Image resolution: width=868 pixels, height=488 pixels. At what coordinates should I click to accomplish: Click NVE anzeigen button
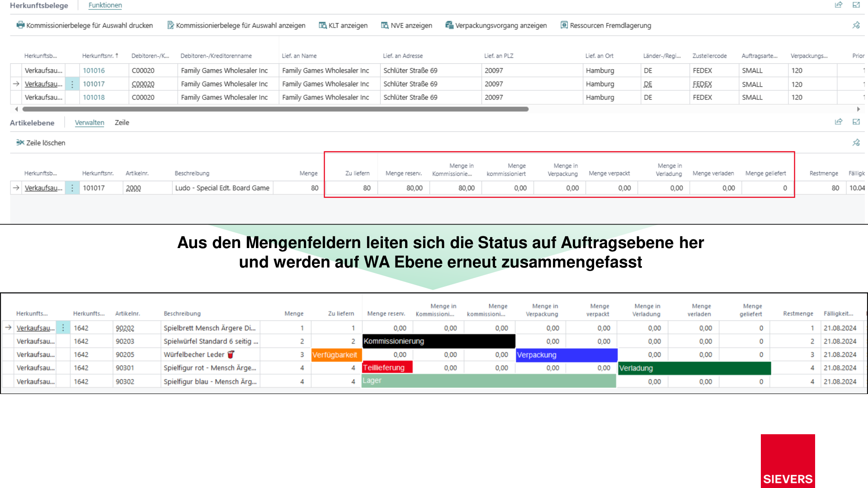(406, 25)
